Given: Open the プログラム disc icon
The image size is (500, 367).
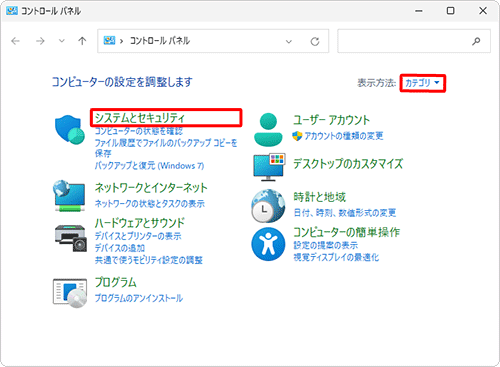Looking at the screenshot, I should (x=70, y=293).
